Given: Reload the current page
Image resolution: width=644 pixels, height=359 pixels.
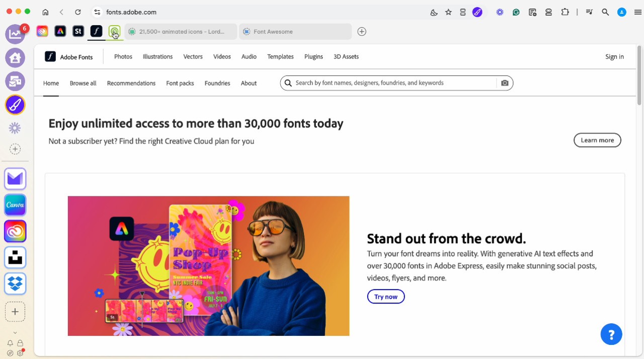Looking at the screenshot, I should [x=77, y=12].
